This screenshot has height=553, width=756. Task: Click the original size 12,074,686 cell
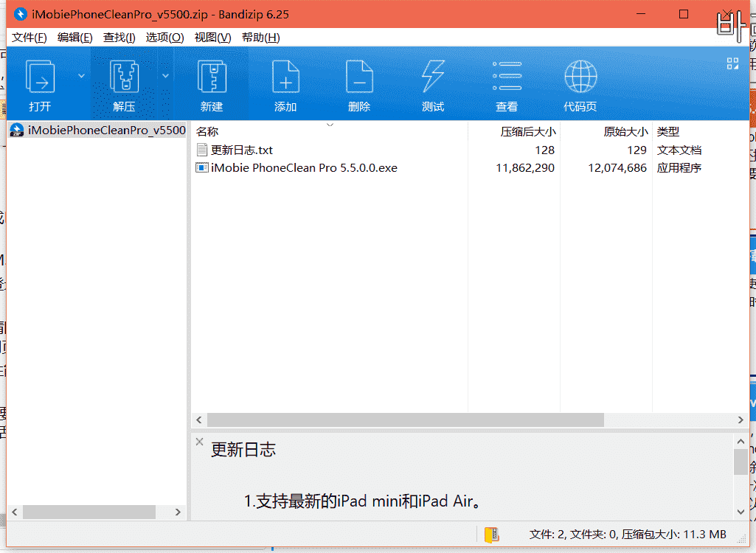click(x=617, y=168)
